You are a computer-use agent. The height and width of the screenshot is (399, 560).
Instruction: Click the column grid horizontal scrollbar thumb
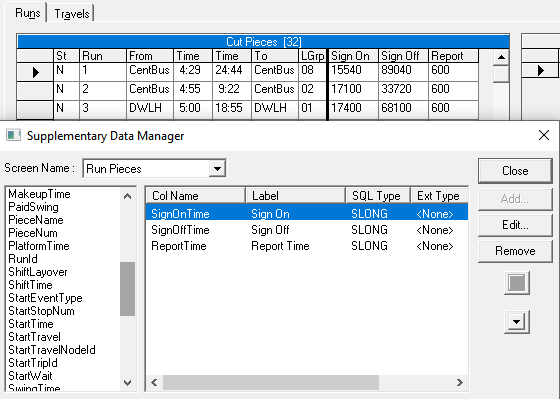click(271, 383)
